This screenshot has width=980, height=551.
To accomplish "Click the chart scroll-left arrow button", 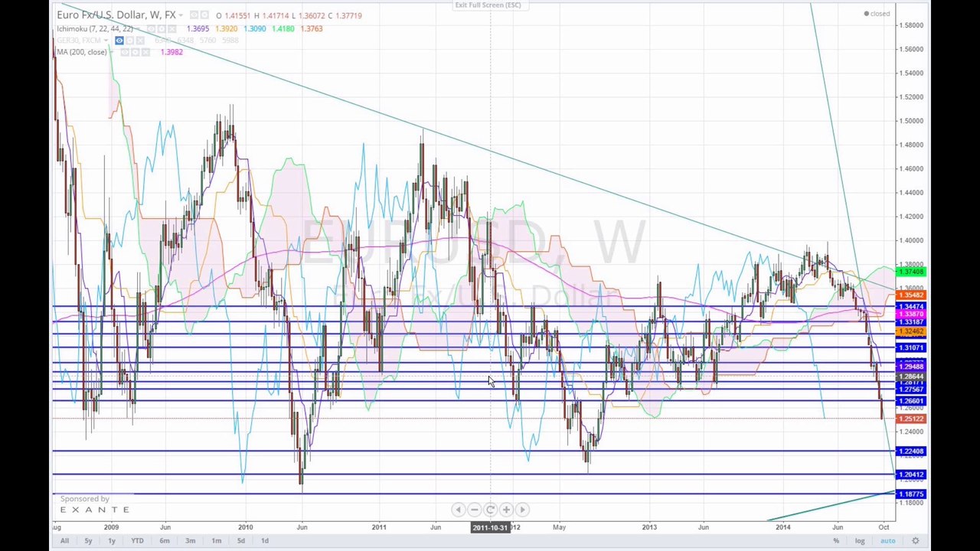I will pos(458,510).
